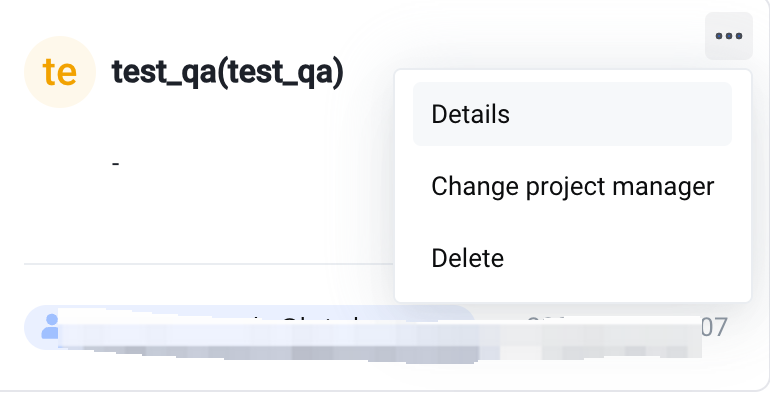The height and width of the screenshot is (396, 770).
Task: Click the person icon in blue tag
Action: pyautogui.click(x=50, y=327)
